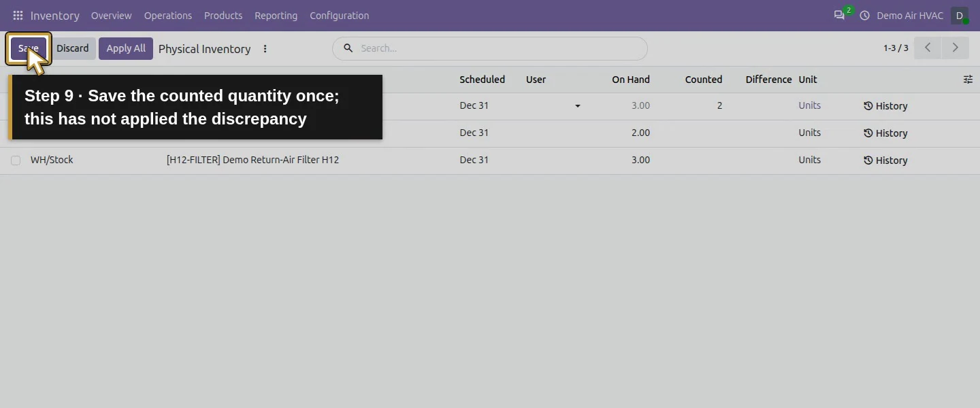Open the user avatar menu

tap(960, 16)
